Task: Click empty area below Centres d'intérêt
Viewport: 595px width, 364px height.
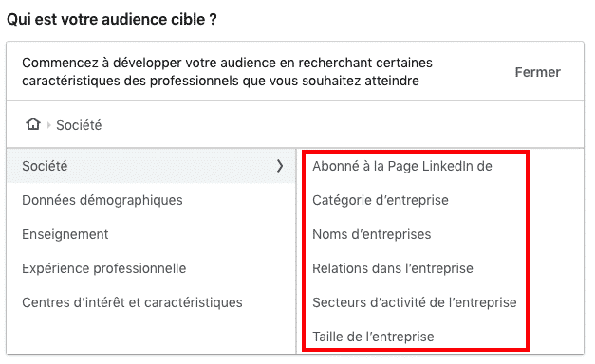Action: [152, 334]
